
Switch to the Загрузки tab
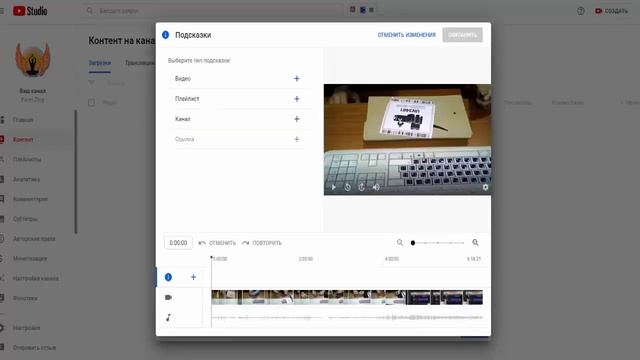click(x=100, y=63)
